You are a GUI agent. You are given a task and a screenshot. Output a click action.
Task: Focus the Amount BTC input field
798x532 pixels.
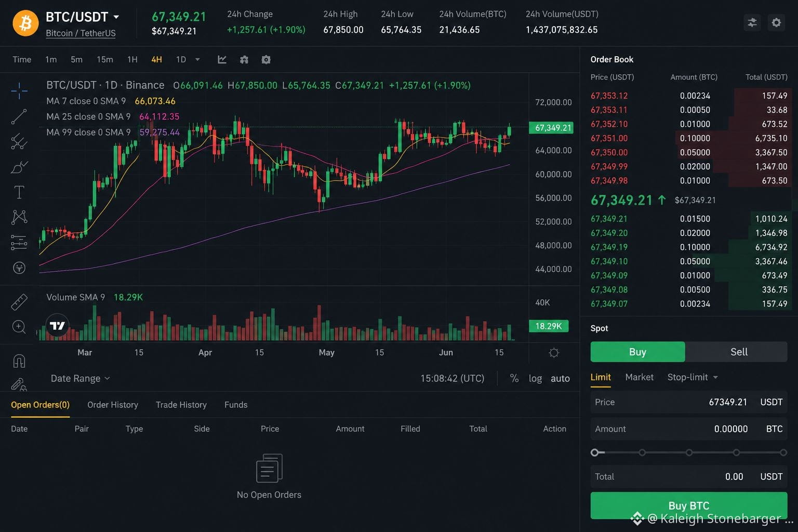(x=689, y=429)
